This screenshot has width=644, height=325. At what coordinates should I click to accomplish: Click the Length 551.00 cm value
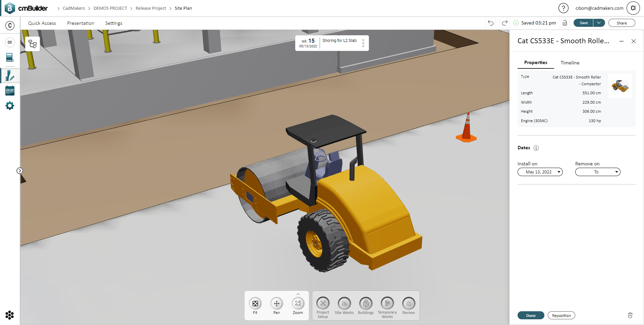point(591,93)
